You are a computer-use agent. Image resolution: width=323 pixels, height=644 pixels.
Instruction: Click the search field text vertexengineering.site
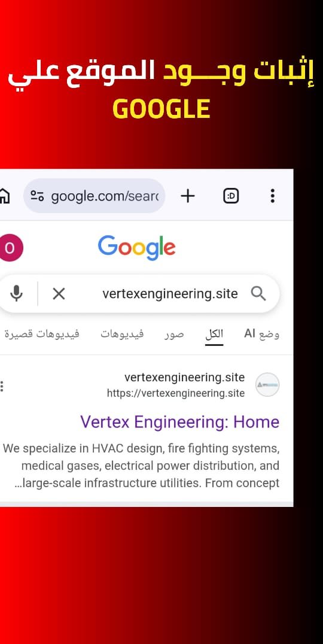[170, 294]
